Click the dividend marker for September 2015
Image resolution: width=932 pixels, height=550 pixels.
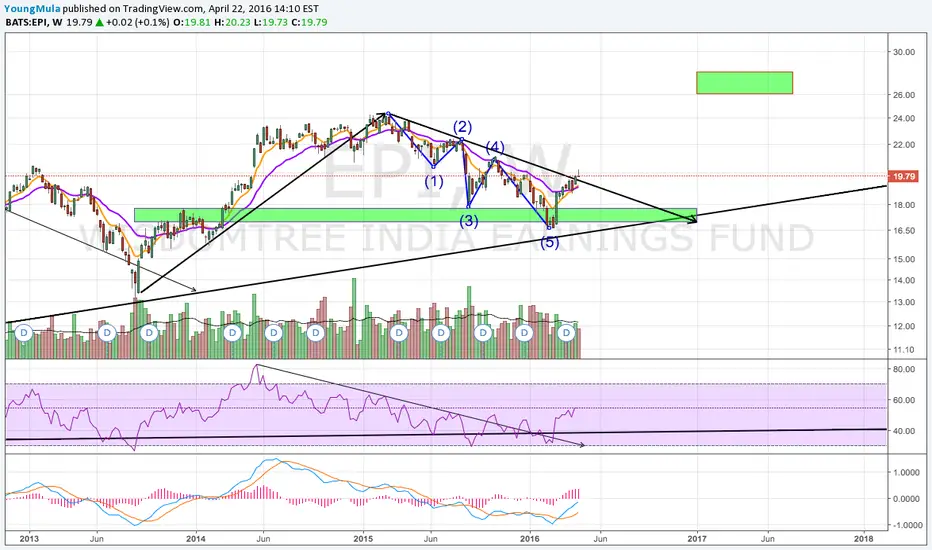[x=483, y=332]
